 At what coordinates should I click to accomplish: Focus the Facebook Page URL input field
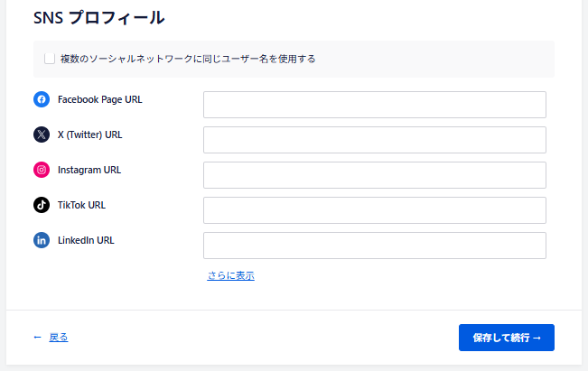[374, 105]
